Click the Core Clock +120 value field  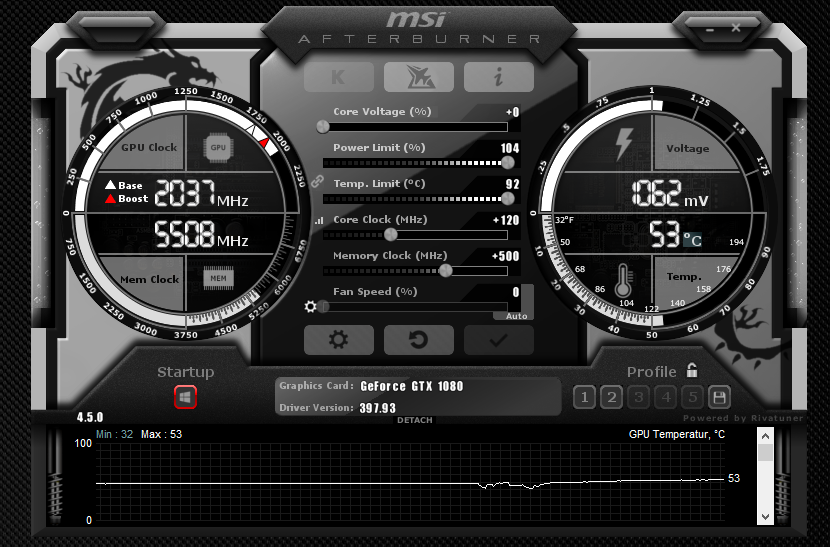[506, 220]
